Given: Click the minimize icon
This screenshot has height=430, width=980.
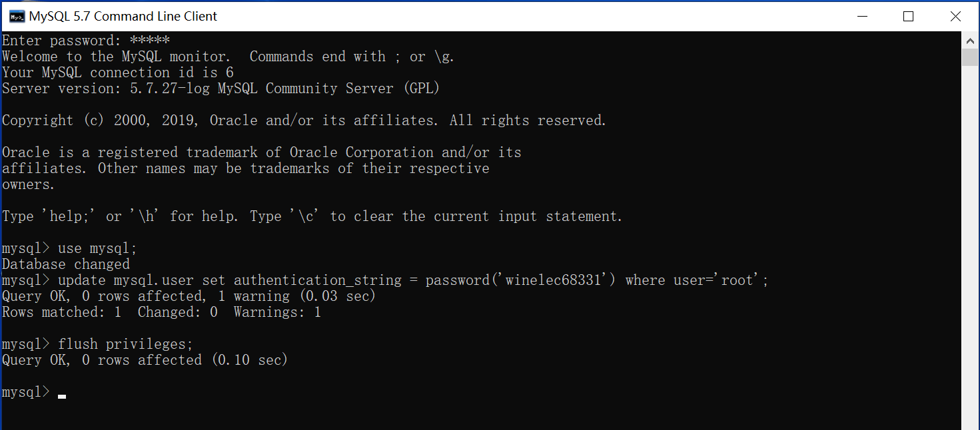Looking at the screenshot, I should 862,16.
